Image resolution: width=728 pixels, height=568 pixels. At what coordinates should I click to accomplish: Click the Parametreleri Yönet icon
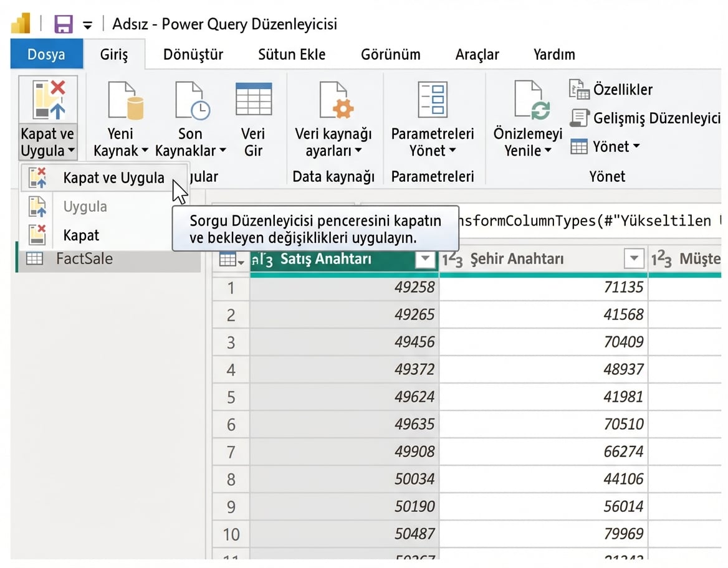click(433, 99)
